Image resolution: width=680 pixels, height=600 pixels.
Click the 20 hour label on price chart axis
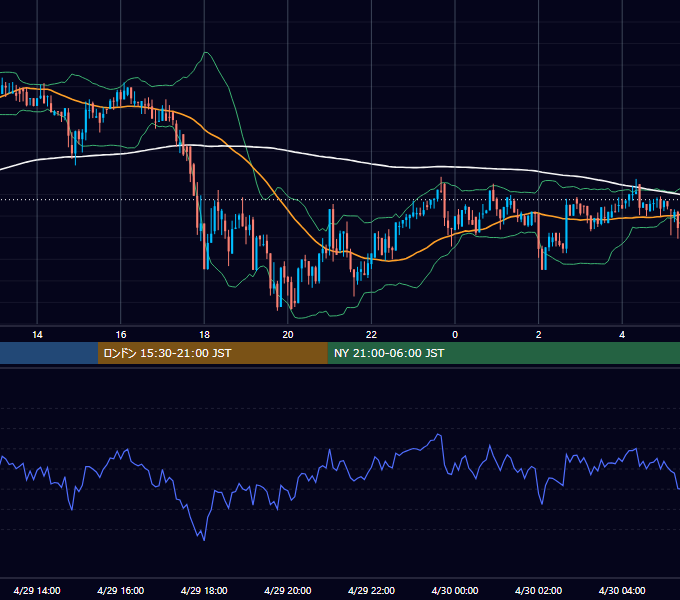point(288,335)
